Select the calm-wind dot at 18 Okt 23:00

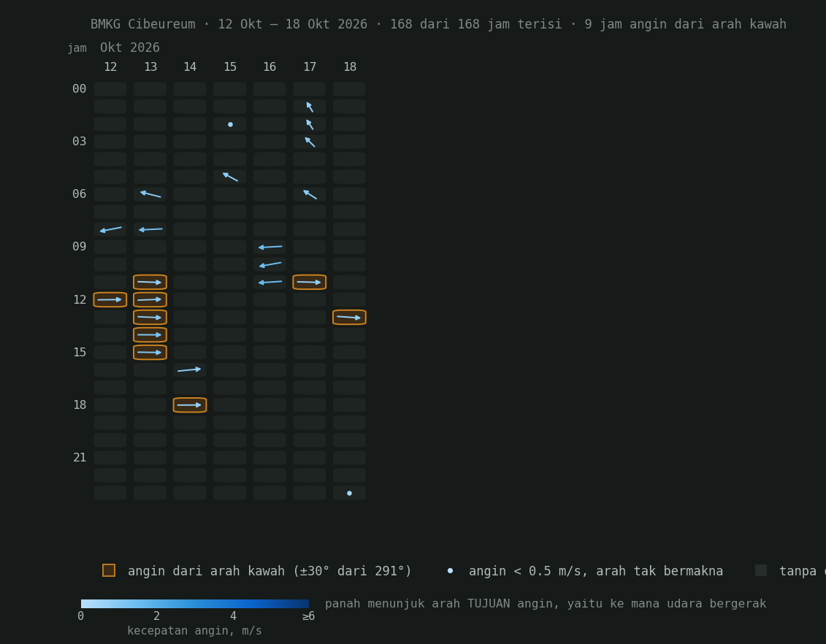pos(349,494)
